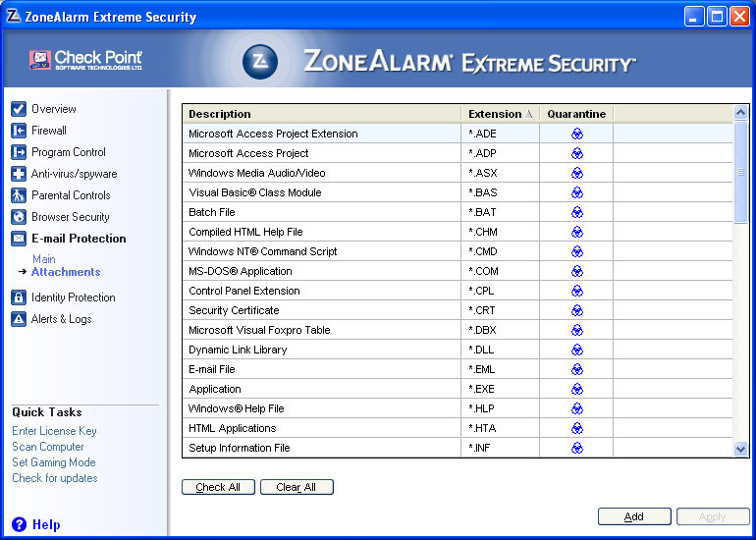Click the scrollbar up arrow
This screenshot has height=540, width=756.
[740, 113]
